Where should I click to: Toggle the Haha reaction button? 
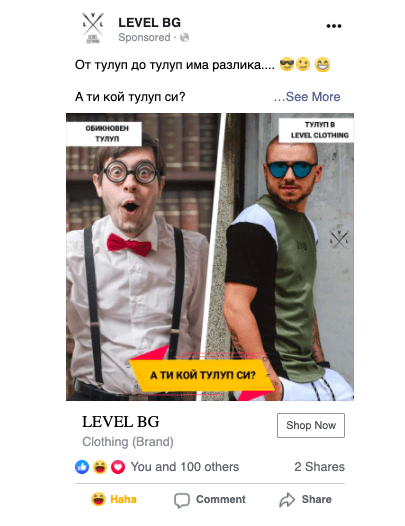114,499
